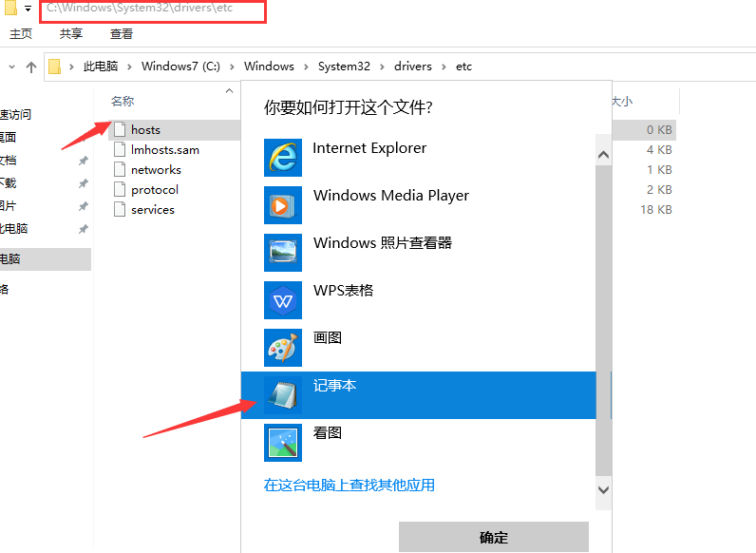Select the Windows Media Player icon
The width and height of the screenshot is (756, 553).
(283, 205)
